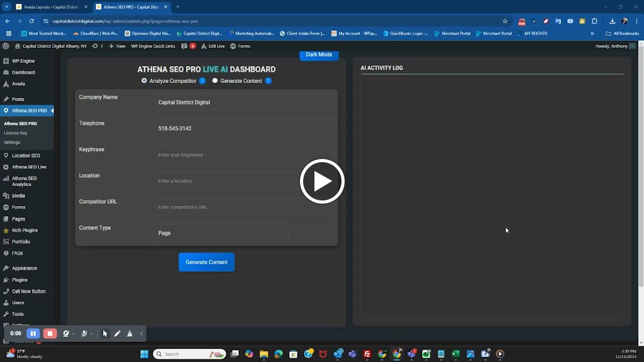Click the eraser broom tool in recorder
This screenshot has width=644, height=362.
point(130,334)
